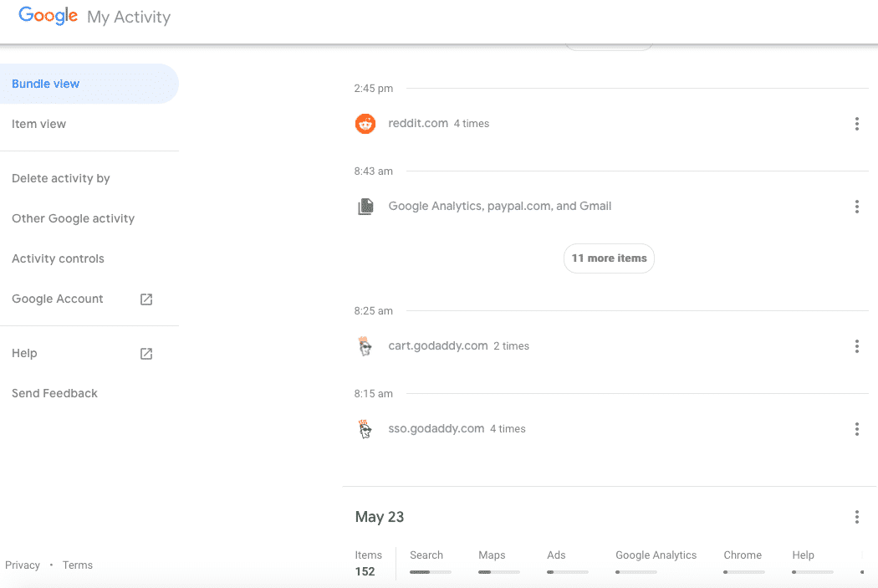Open the reddit.com activity entry
The width and height of the screenshot is (878, 588).
418,123
